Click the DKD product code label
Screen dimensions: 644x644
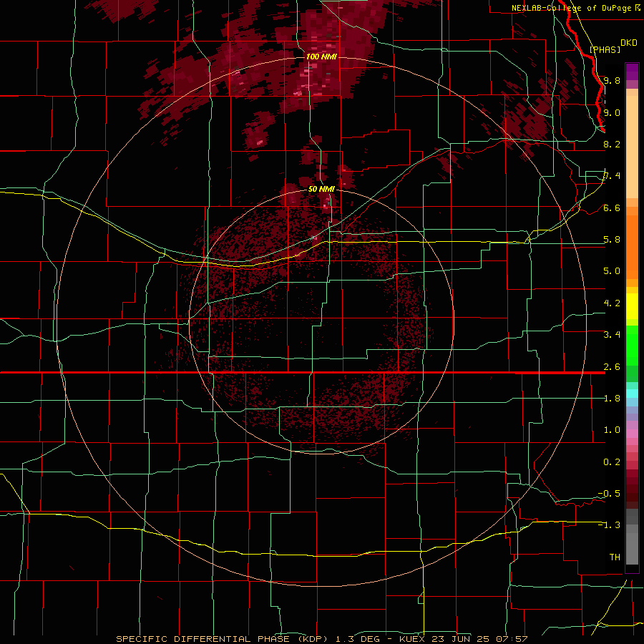(x=629, y=43)
